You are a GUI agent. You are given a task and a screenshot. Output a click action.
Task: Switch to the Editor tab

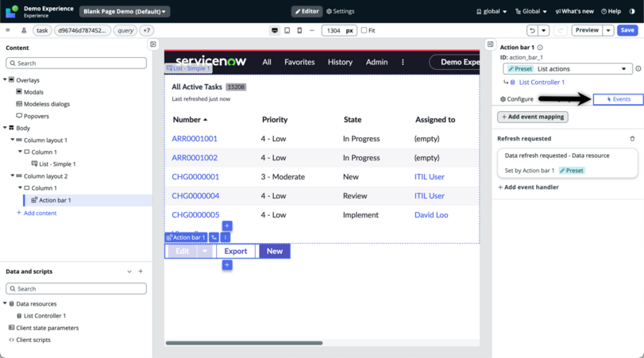307,11
